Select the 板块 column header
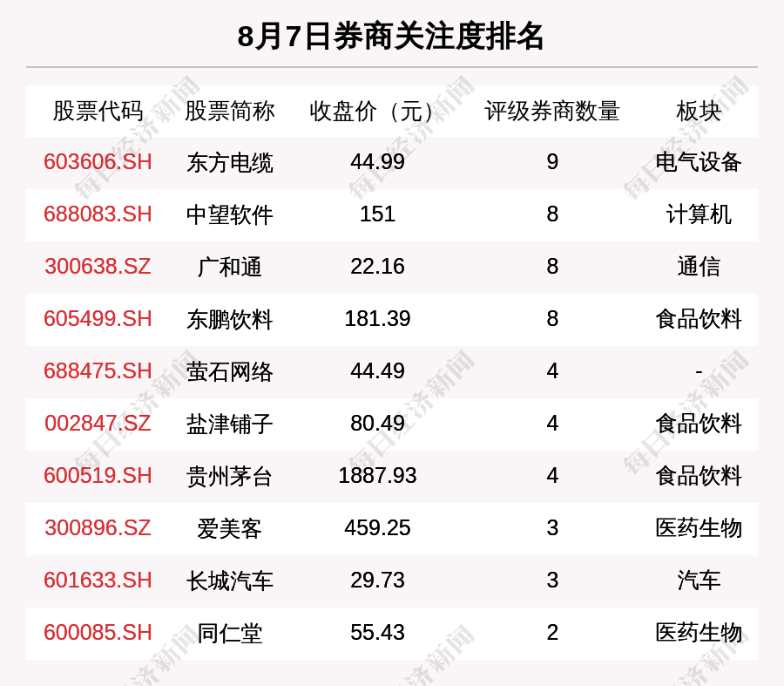This screenshot has width=784, height=686. point(699,111)
